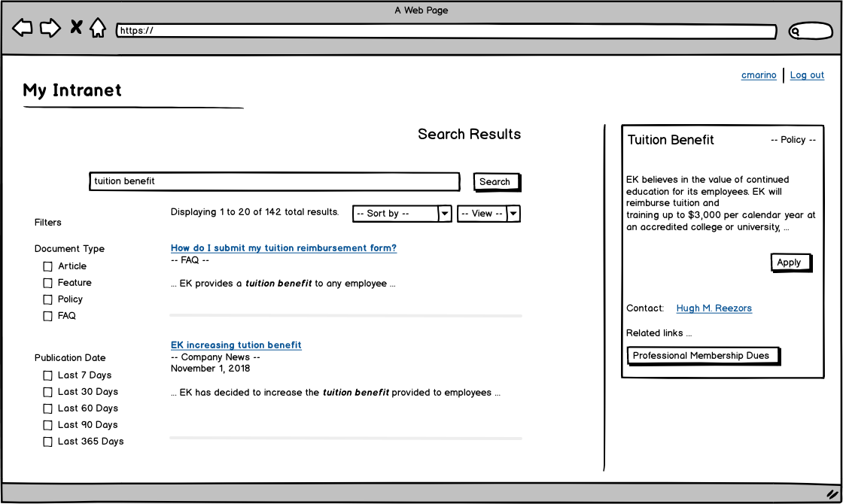This screenshot has width=843, height=504.
Task: Click the Apply button in Tuition Benefit
Action: [x=791, y=263]
